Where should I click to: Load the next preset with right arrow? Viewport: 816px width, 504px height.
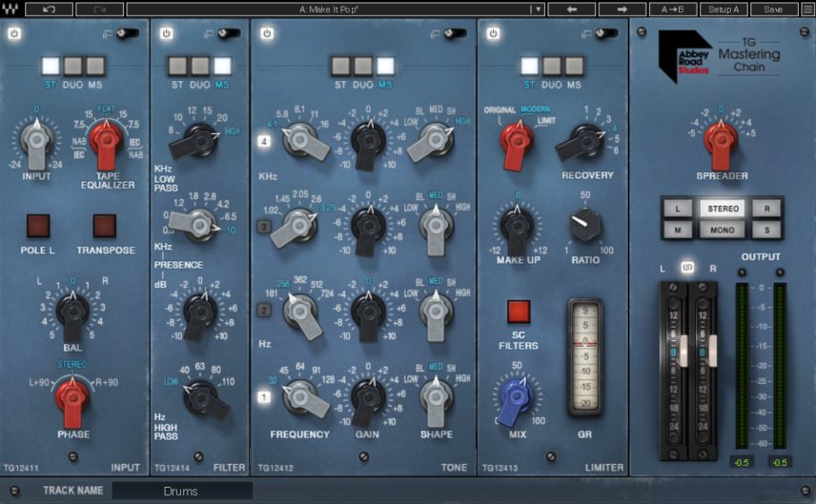coord(621,10)
